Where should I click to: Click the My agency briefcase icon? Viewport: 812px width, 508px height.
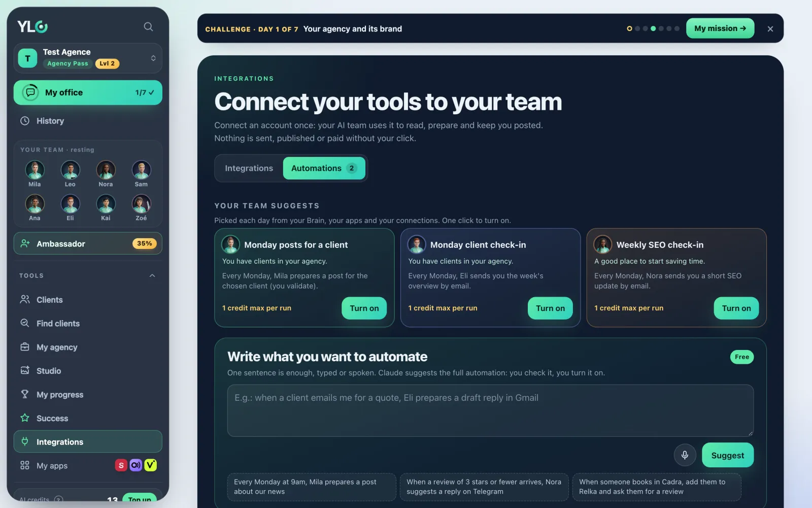coord(24,347)
